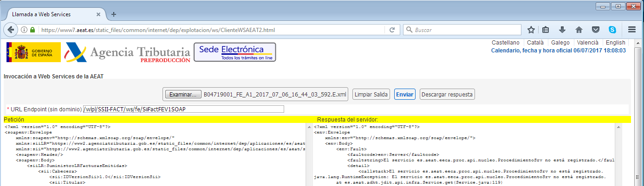
Task: Switch language to Valencià
Action: click(588, 43)
